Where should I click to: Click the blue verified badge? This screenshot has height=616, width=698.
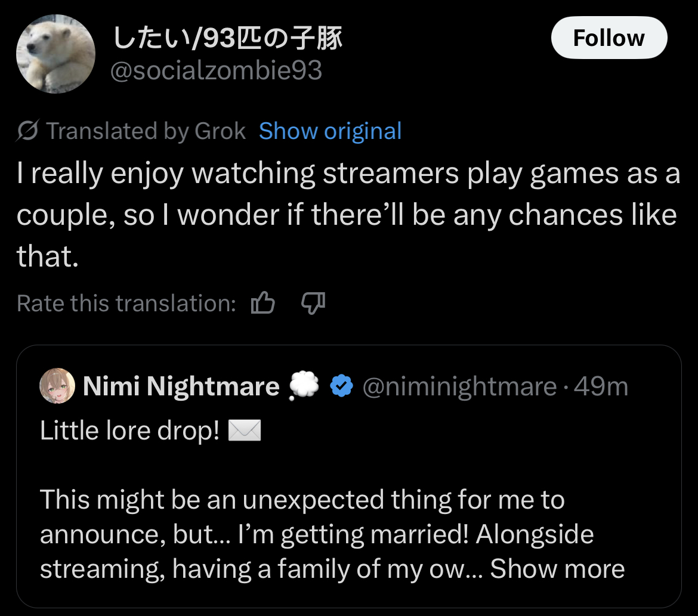click(341, 387)
